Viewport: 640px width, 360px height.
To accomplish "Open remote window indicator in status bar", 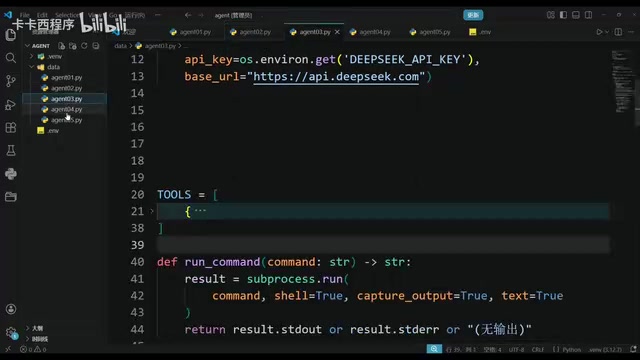I will coord(8,349).
